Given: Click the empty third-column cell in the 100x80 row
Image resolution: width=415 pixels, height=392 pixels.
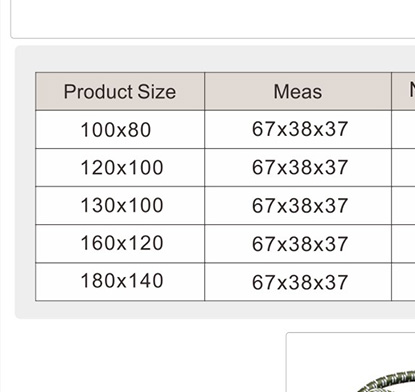Looking at the screenshot, I should click(403, 129).
